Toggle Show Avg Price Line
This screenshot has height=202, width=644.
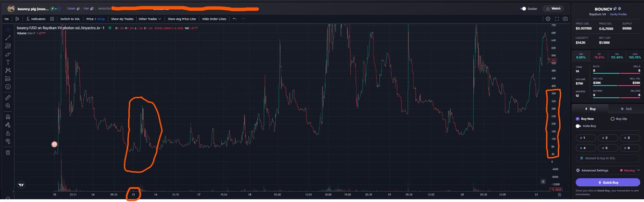tap(181, 19)
